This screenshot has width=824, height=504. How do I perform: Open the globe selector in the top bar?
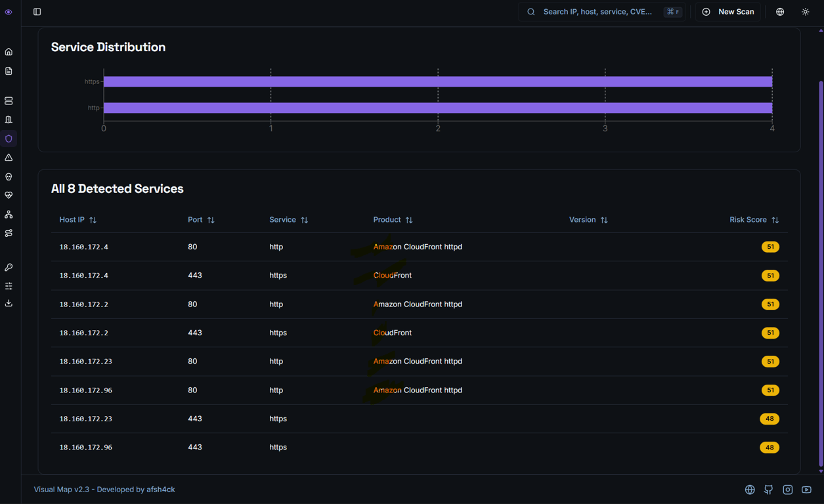tap(779, 11)
